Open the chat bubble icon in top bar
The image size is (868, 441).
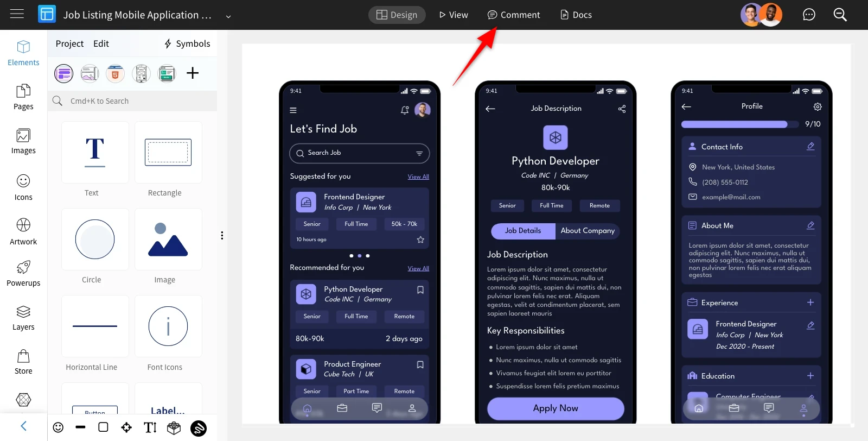809,15
